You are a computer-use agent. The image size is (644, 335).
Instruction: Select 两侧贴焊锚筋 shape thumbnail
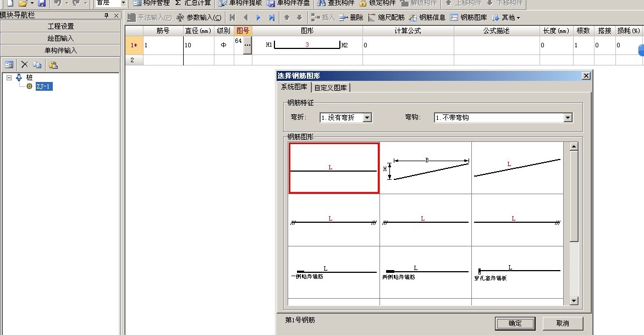[426, 272]
